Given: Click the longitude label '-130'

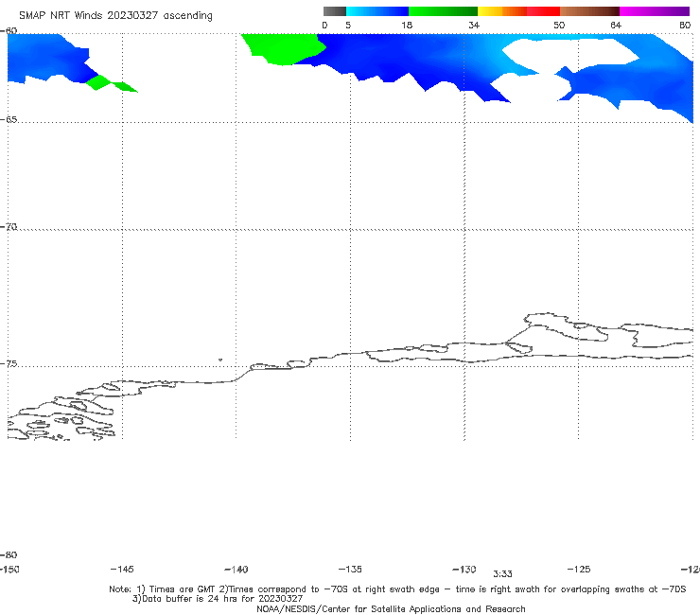Looking at the screenshot, I should click(464, 570).
